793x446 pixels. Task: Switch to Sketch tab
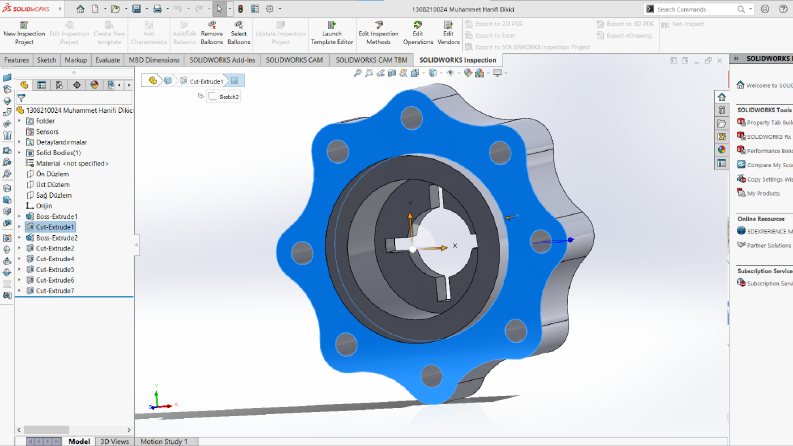[47, 60]
